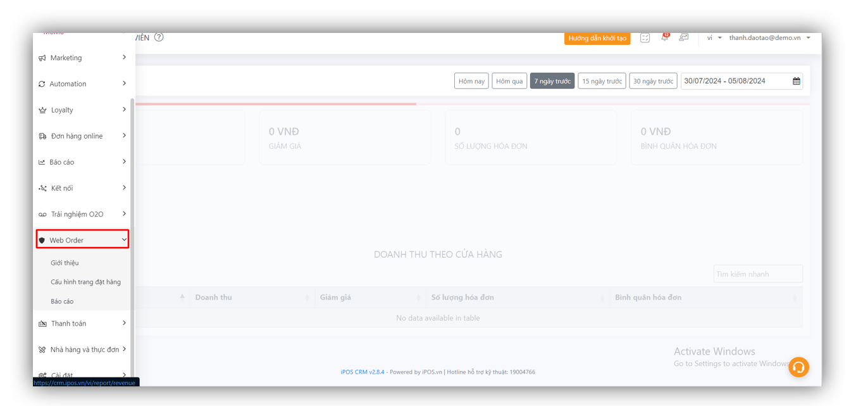This screenshot has width=868, height=406.
Task: Click the orange headset support button
Action: pyautogui.click(x=798, y=367)
